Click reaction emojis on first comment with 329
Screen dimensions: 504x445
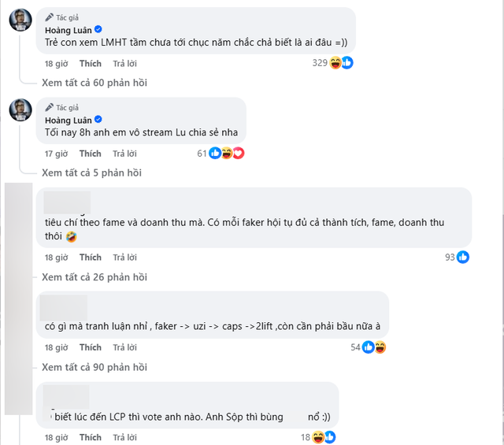341,63
